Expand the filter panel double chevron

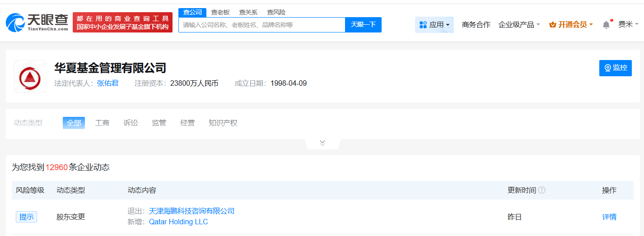(322, 143)
